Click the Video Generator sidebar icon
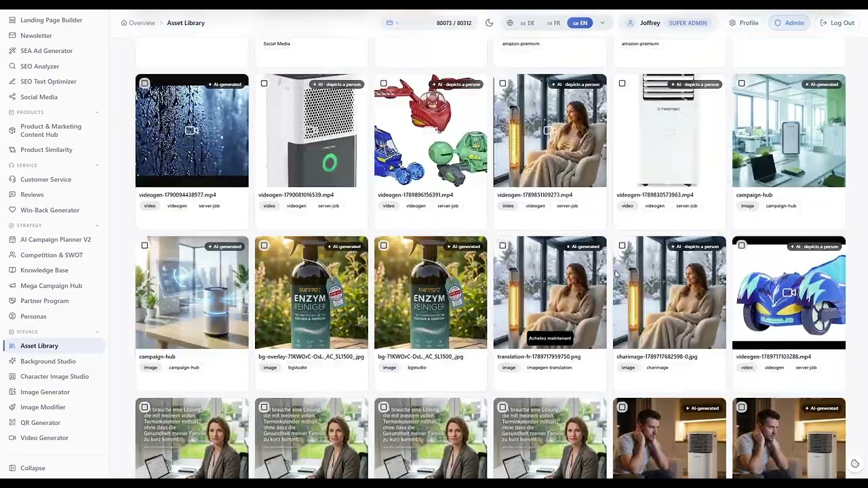 (13, 438)
